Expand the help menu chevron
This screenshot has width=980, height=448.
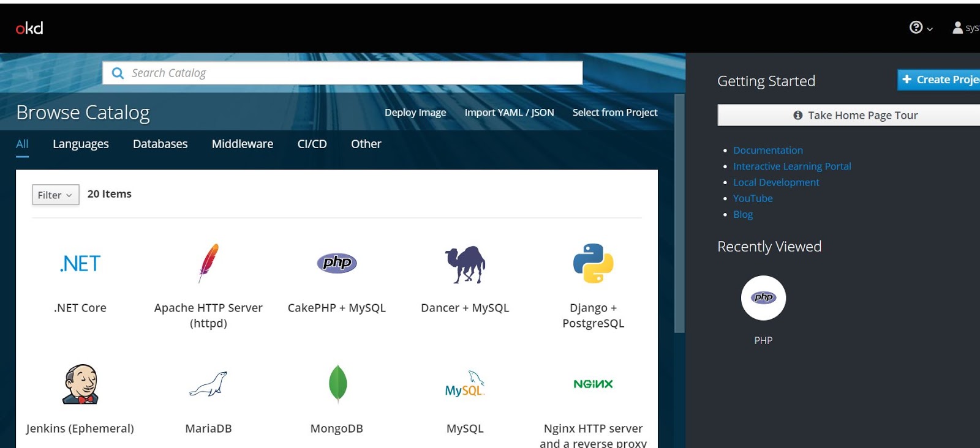click(x=930, y=29)
